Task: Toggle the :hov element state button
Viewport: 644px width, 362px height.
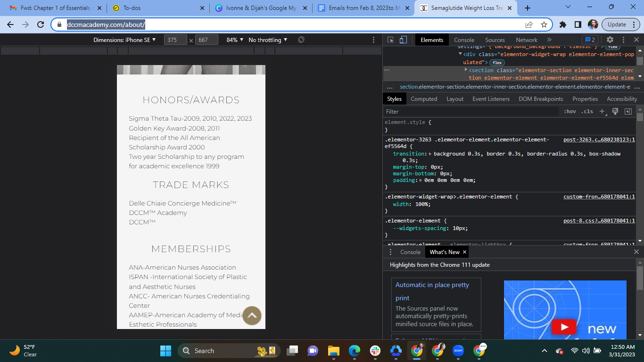Action: [570, 112]
